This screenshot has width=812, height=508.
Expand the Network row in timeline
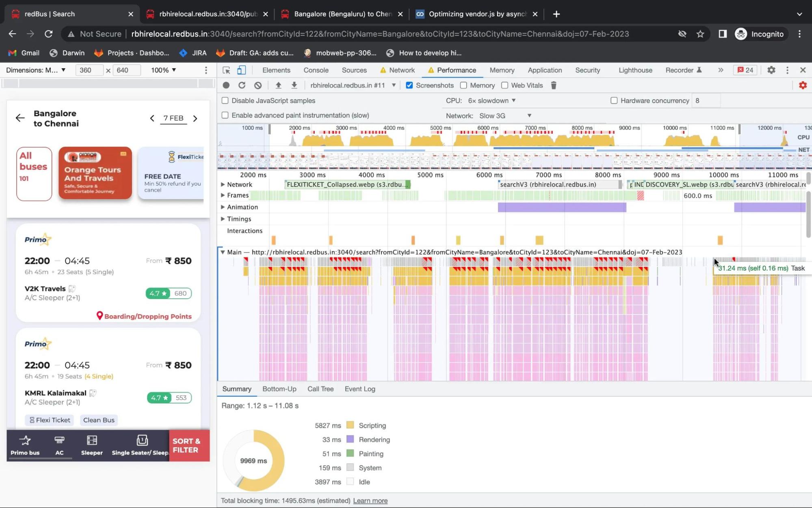[x=223, y=184]
